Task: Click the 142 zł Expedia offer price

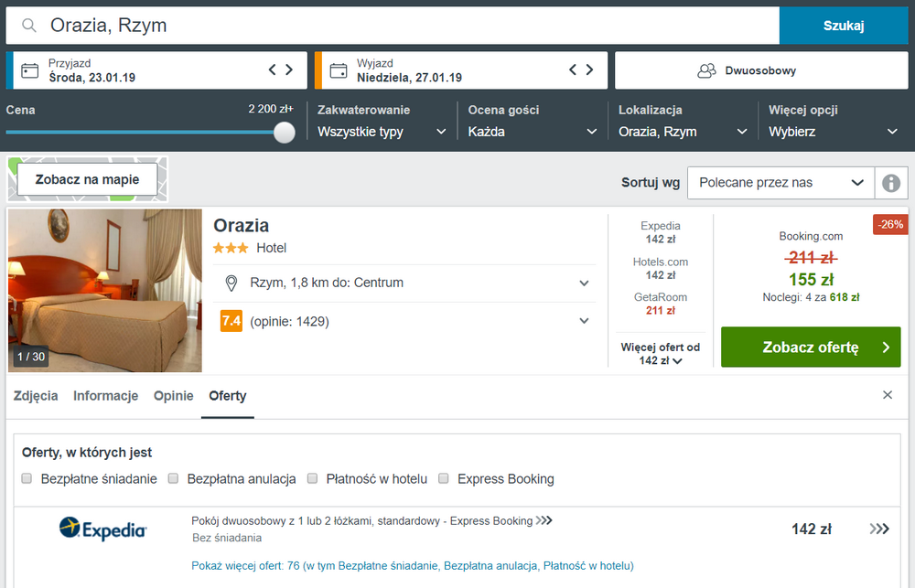Action: pyautogui.click(x=811, y=529)
